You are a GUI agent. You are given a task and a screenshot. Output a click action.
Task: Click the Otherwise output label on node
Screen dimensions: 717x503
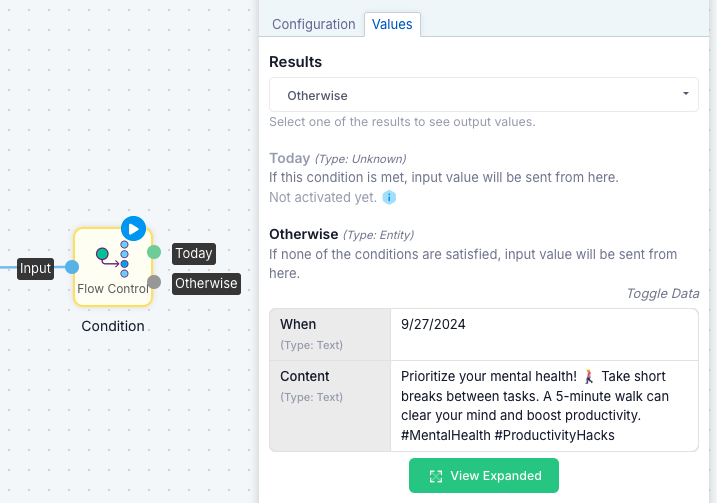pyautogui.click(x=206, y=284)
